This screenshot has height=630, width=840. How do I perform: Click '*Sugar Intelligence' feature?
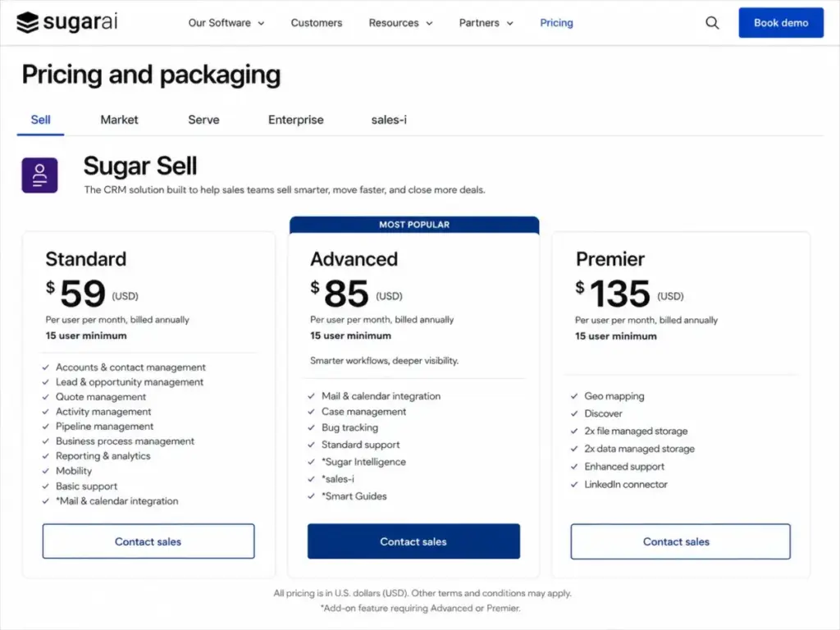click(x=363, y=462)
